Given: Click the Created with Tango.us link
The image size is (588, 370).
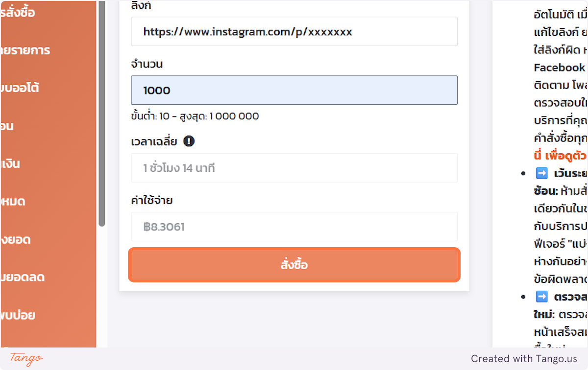Looking at the screenshot, I should coord(524,359).
